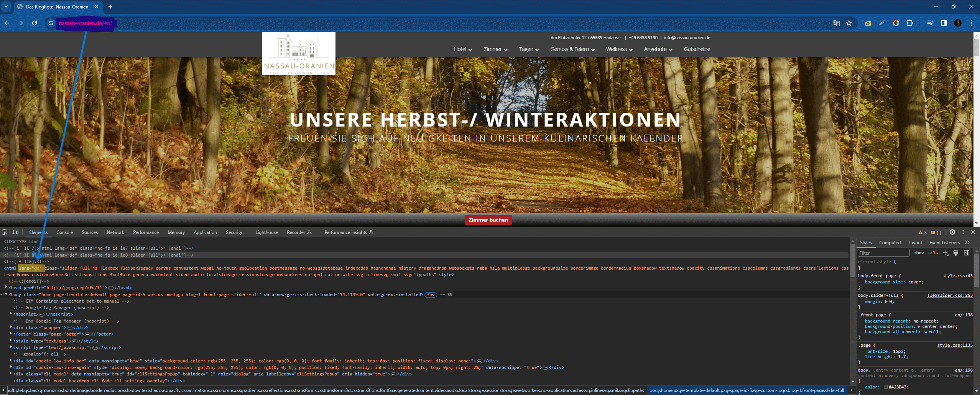Open the Zimmer dropdown in site navigation
The height and width of the screenshot is (395, 980).
tap(495, 49)
